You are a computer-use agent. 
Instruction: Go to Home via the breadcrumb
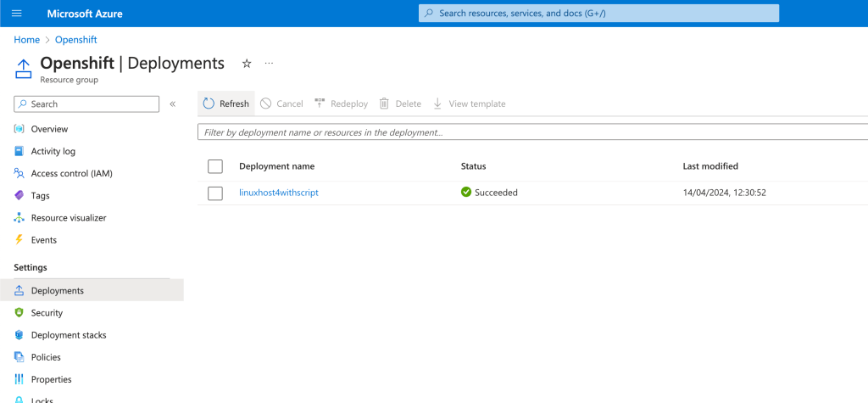click(x=26, y=40)
